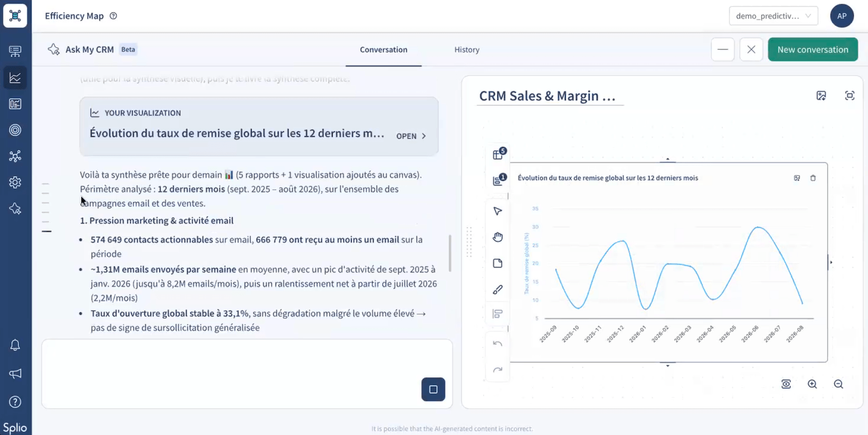The width and height of the screenshot is (868, 435).
Task: Select the link connector tool
Action: pos(497,290)
